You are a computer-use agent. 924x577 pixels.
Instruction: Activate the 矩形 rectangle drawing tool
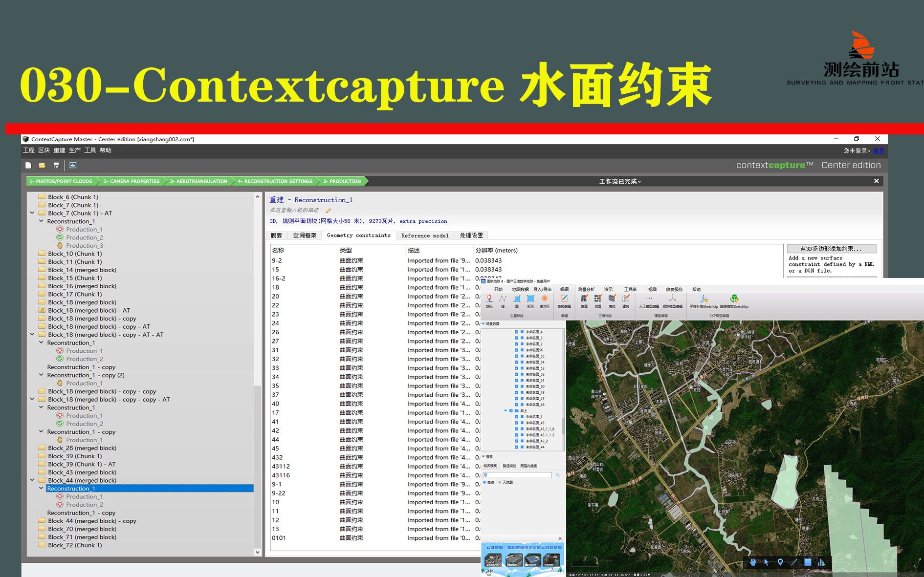click(531, 298)
